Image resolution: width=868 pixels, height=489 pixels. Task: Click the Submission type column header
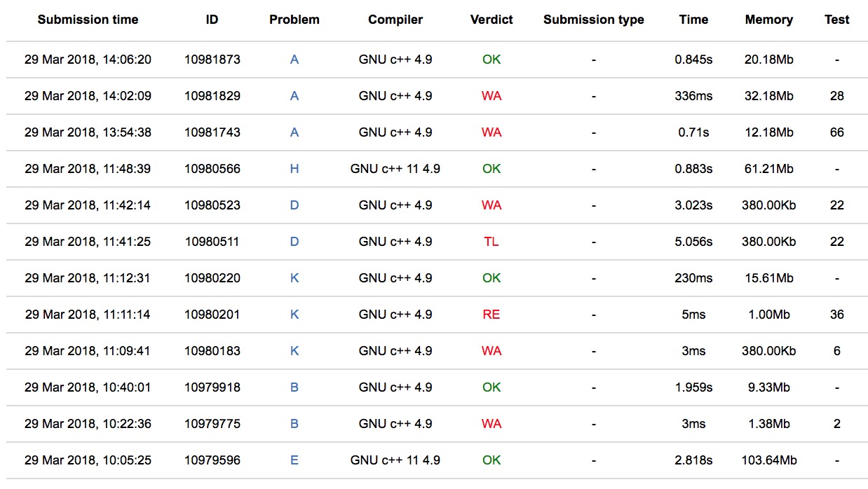(x=593, y=20)
